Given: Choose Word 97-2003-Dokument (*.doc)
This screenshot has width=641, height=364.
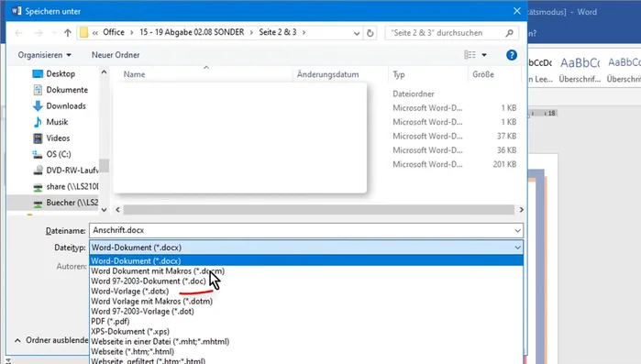Looking at the screenshot, I should tap(306, 281).
